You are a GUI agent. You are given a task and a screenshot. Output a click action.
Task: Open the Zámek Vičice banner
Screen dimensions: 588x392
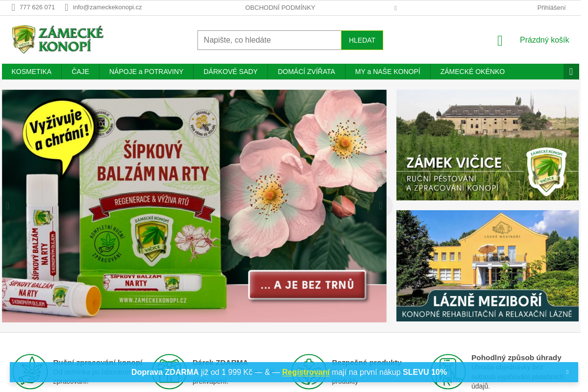coord(488,145)
